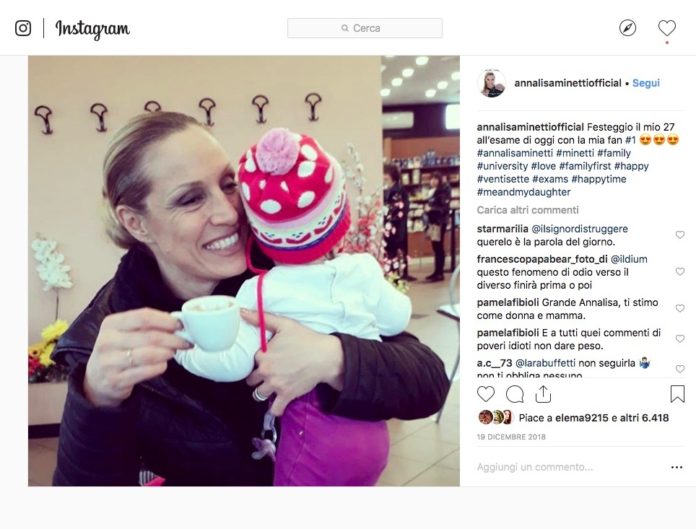The width and height of the screenshot is (696, 529).
Task: Like pamelafibioli's second comment heart
Action: pyautogui.click(x=680, y=339)
